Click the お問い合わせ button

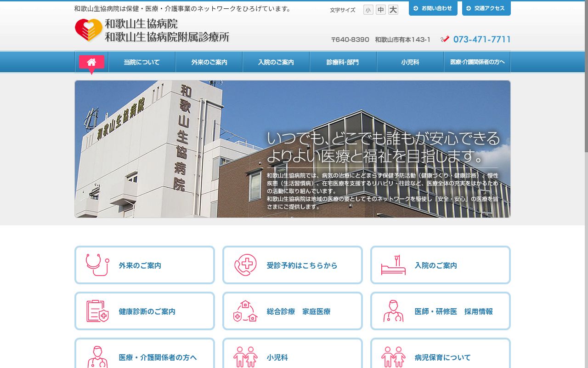[433, 8]
